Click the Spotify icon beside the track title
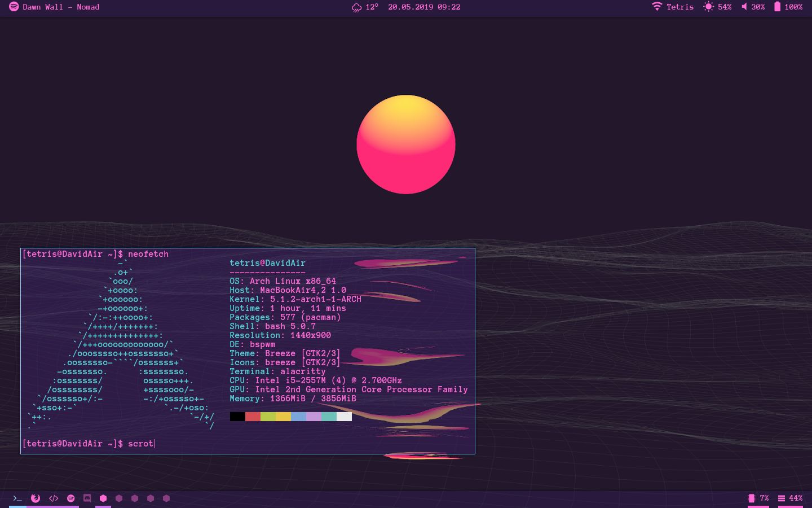 coord(14,7)
